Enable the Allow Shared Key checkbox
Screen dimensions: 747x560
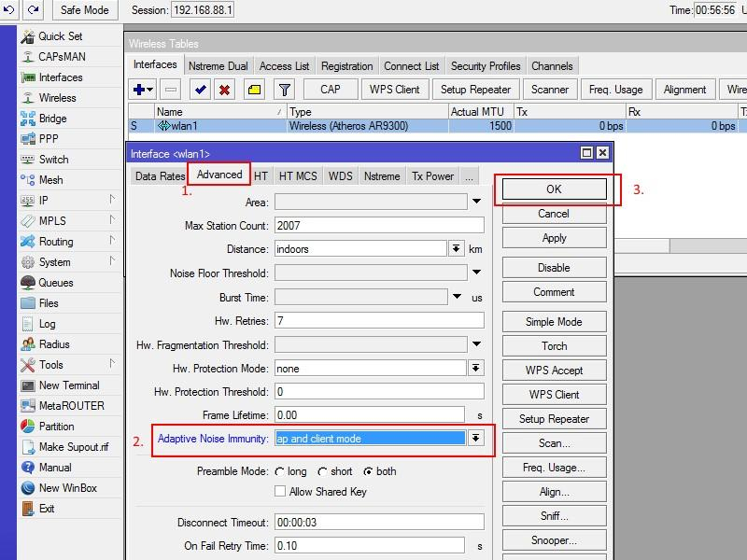[x=280, y=491]
